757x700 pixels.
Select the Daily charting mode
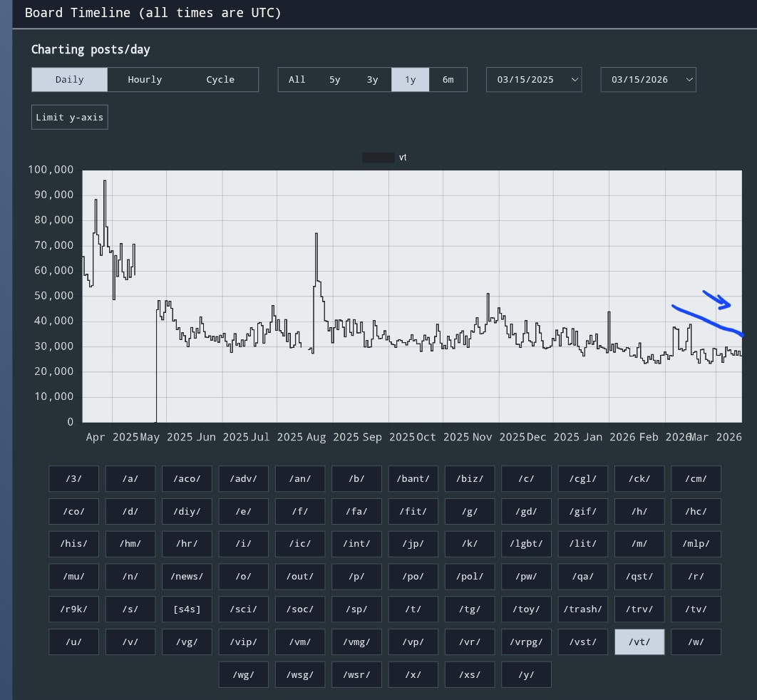pos(70,80)
